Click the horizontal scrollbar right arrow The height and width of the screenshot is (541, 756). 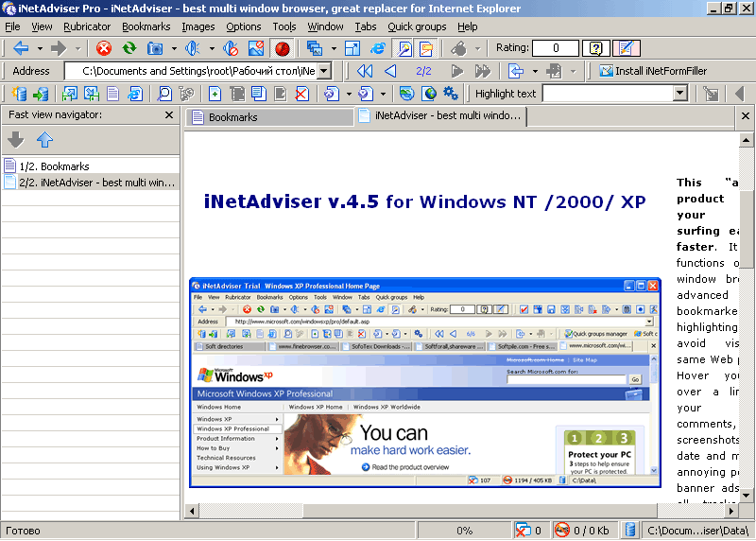(731, 510)
